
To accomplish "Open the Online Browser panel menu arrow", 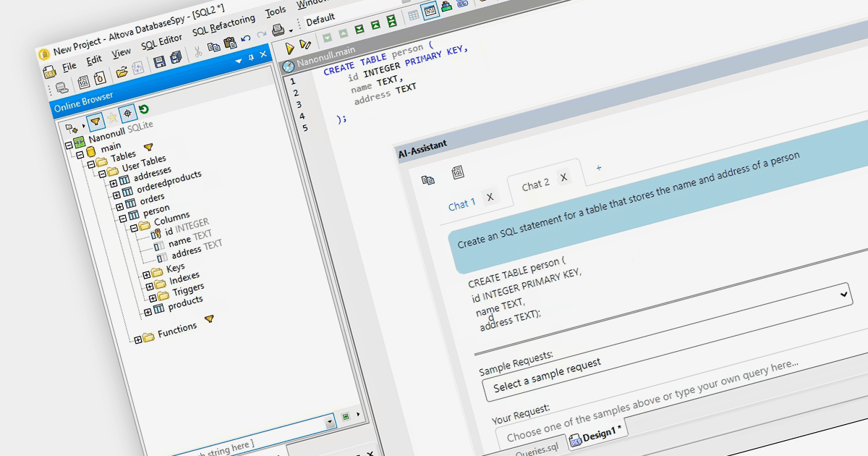I will (239, 60).
